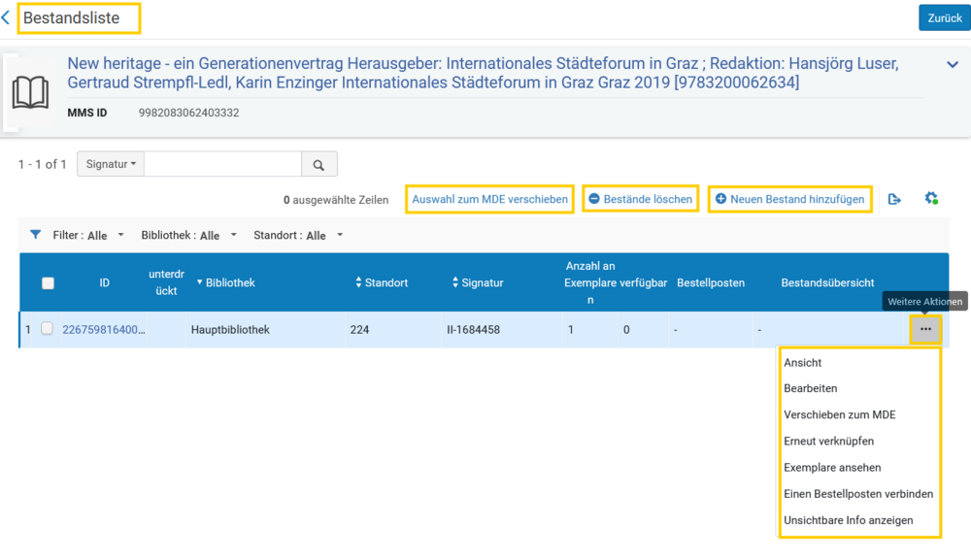Open the Signatur search field dropdown
This screenshot has width=971, height=560.
point(111,164)
